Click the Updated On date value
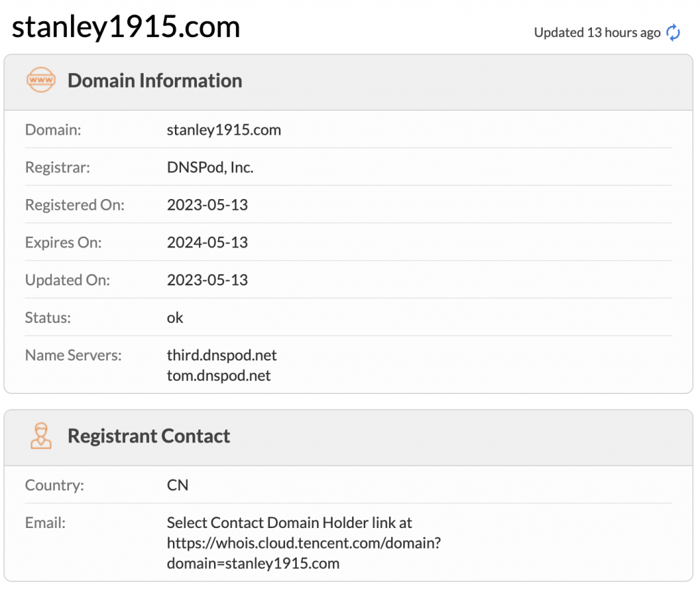This screenshot has height=593, width=700. pos(207,280)
